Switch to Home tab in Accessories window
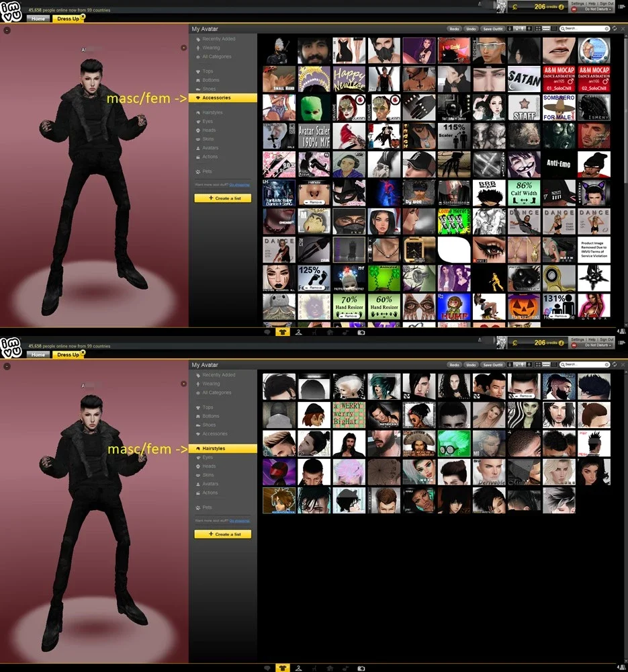Image resolution: width=628 pixels, height=672 pixels. (38, 19)
